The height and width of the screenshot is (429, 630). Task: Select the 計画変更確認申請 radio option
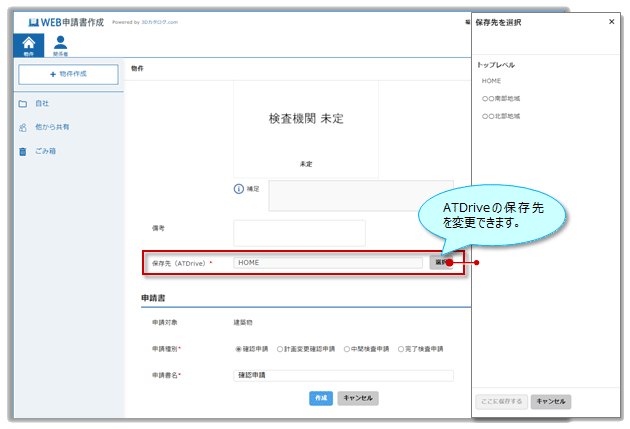coord(280,349)
